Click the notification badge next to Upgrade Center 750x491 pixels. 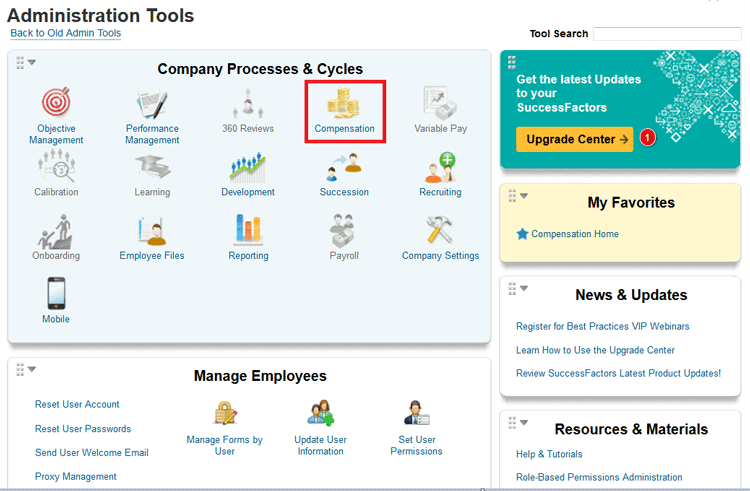coord(648,138)
